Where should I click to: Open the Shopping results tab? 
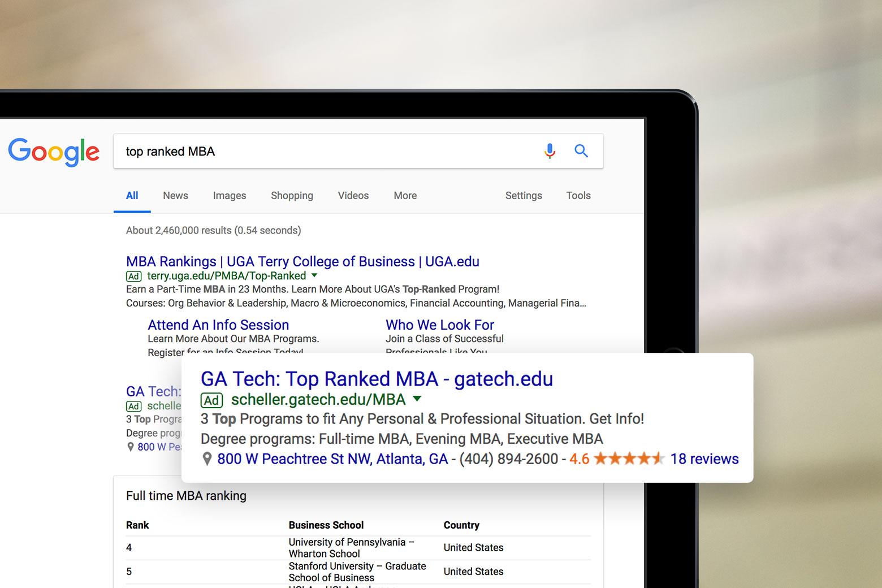(x=292, y=196)
